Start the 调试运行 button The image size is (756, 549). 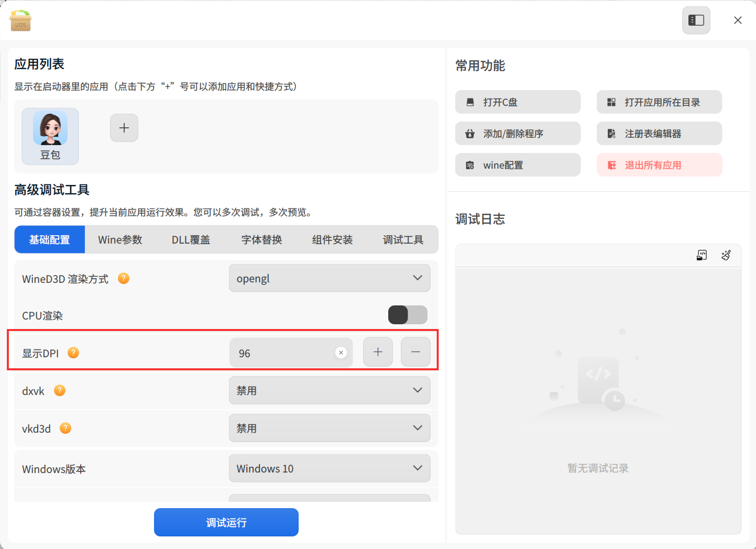coord(226,522)
